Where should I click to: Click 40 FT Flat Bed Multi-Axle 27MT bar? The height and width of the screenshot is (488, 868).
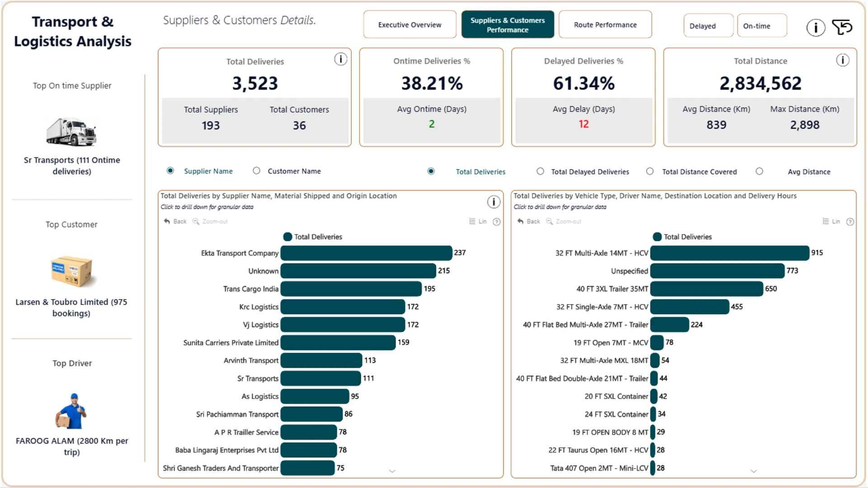point(670,325)
